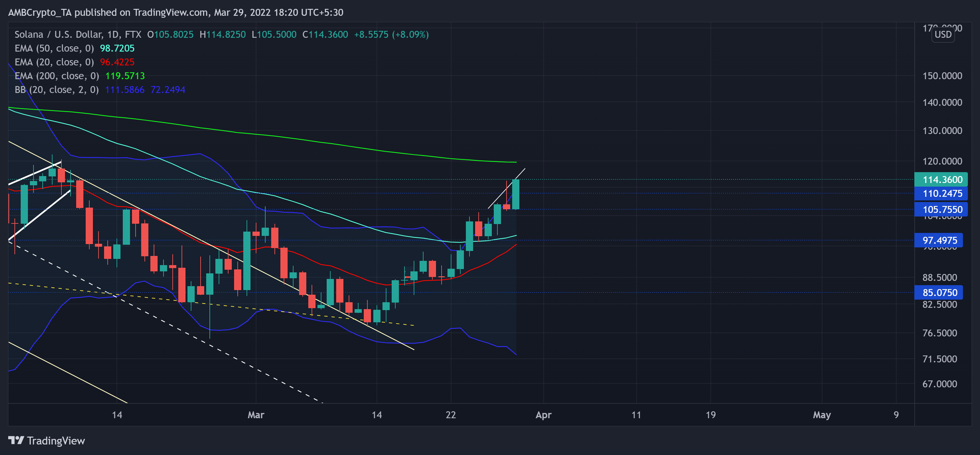Click the latest green candlestick
Viewport: 980px width, 455px height.
[x=515, y=194]
